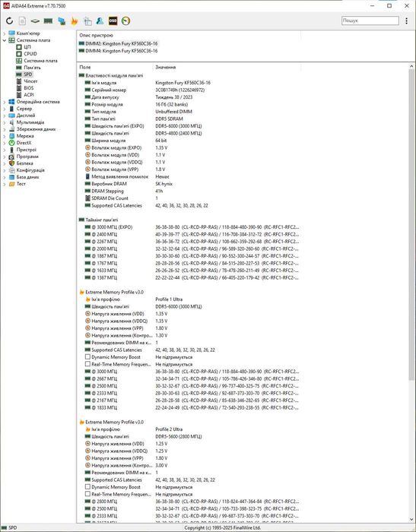The height and width of the screenshot is (532, 416).
Task: Select ЦП in the sidebar tree
Action: [x=28, y=47]
